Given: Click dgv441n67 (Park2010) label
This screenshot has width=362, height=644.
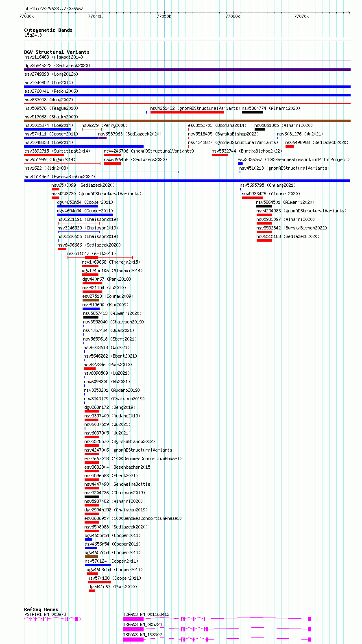Looking at the screenshot, I should tap(113, 587).
